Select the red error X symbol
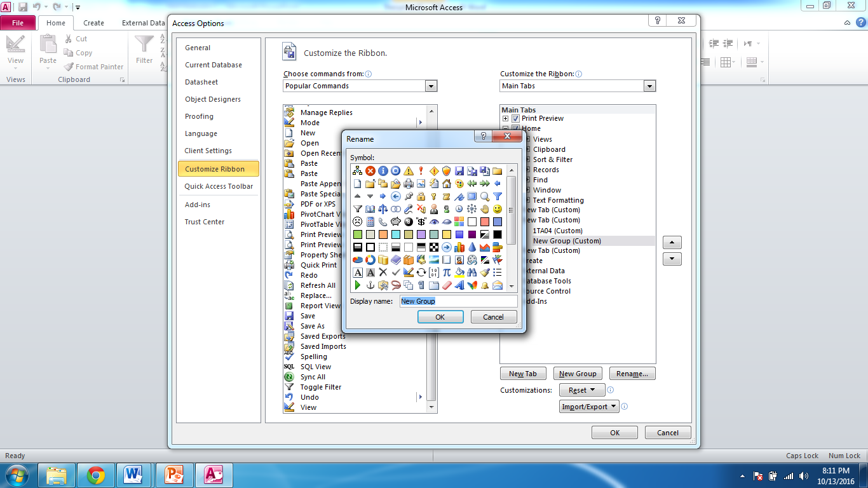The height and width of the screenshot is (488, 868). pyautogui.click(x=370, y=171)
